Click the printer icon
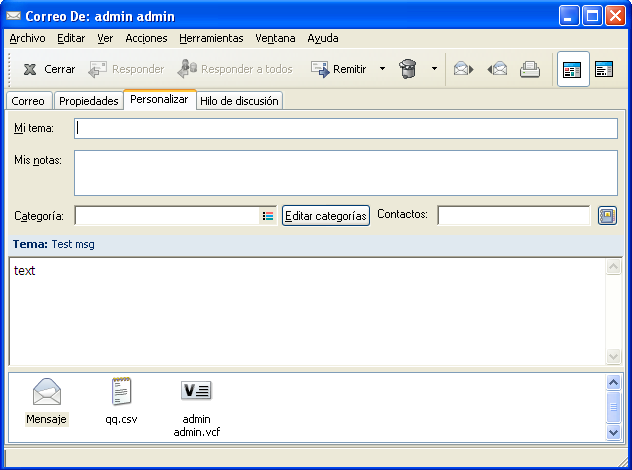The height and width of the screenshot is (470, 632). click(530, 69)
